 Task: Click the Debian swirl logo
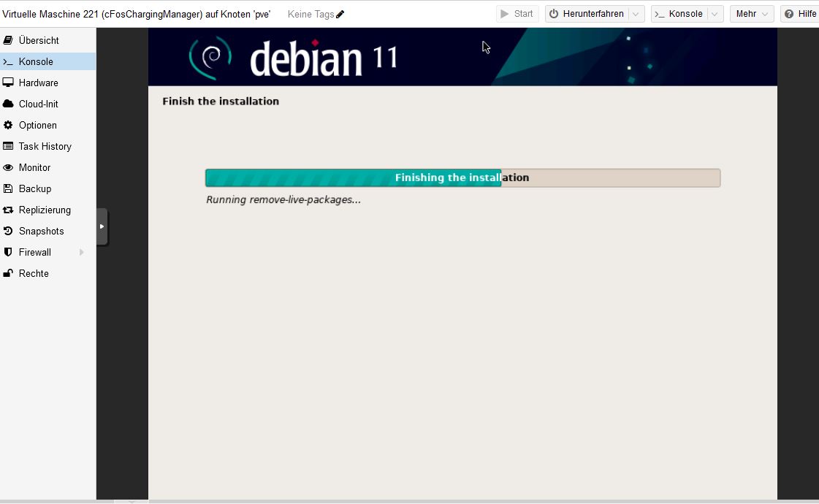210,58
